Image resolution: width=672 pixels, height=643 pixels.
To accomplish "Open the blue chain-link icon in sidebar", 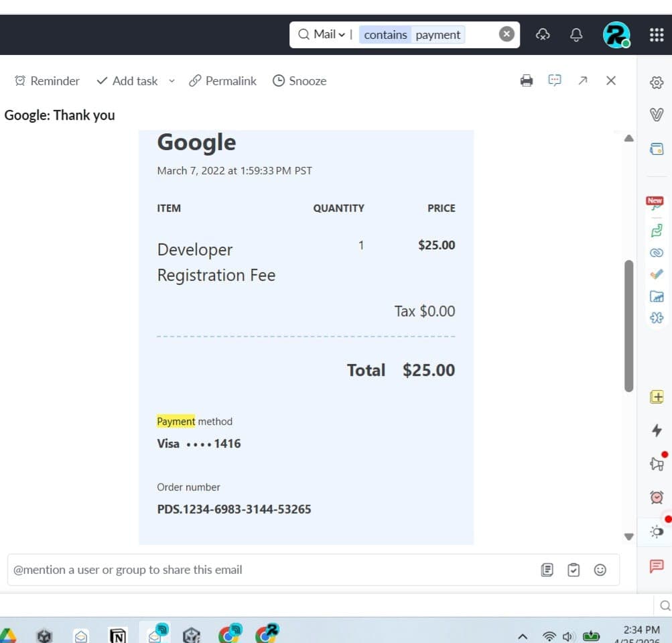I will 657,253.
